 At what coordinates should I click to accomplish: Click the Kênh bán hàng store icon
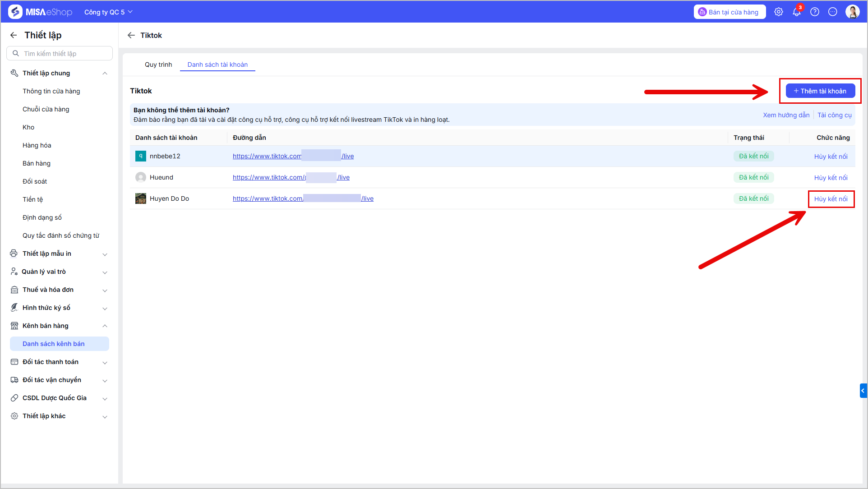14,326
